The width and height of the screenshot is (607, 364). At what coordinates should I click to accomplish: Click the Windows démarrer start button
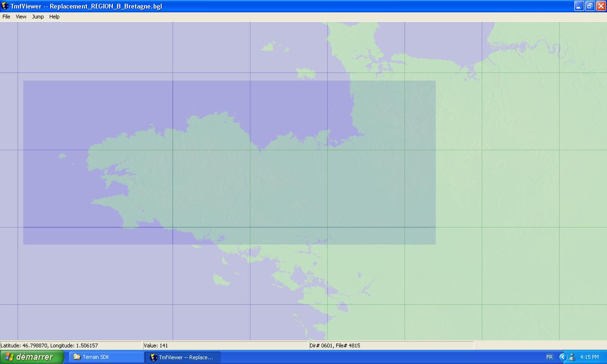[x=32, y=357]
